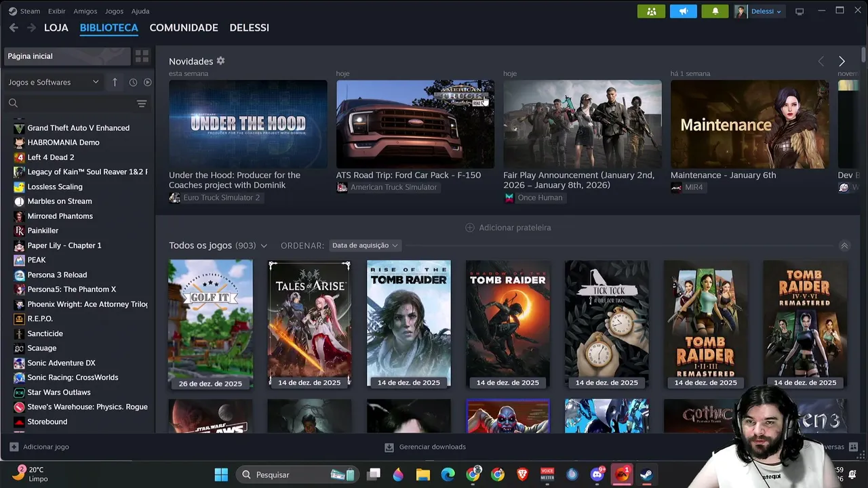Select Lossless Scaling in library list
Screen dimensions: 868x488
point(55,186)
